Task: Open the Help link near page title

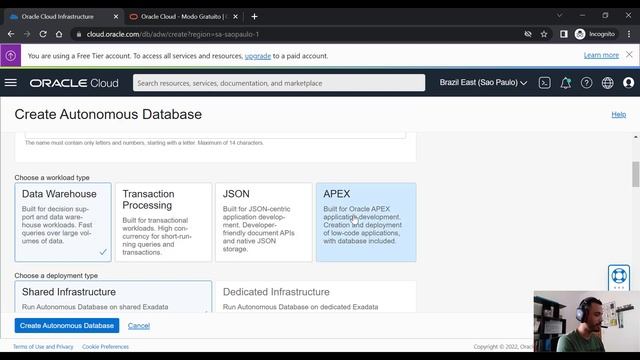Action: (x=618, y=115)
